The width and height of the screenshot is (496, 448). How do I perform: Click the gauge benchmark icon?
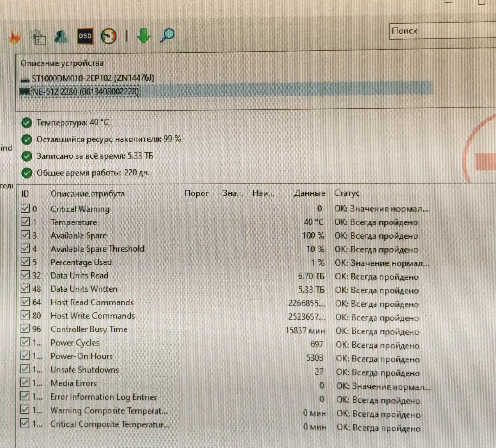pyautogui.click(x=109, y=36)
